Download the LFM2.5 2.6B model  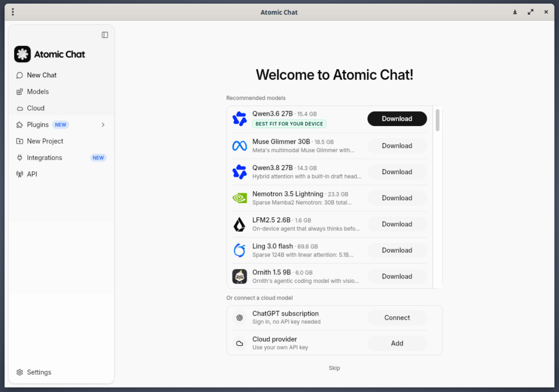point(397,224)
